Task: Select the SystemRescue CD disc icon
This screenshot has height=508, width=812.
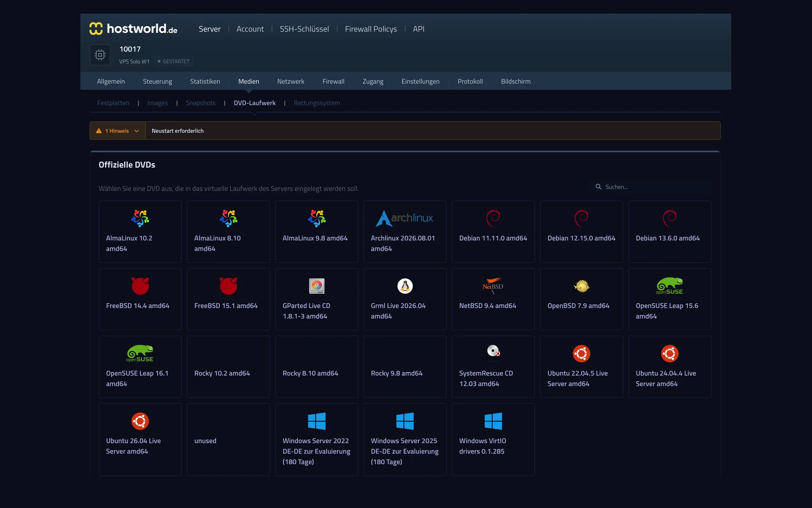Action: [x=493, y=352]
